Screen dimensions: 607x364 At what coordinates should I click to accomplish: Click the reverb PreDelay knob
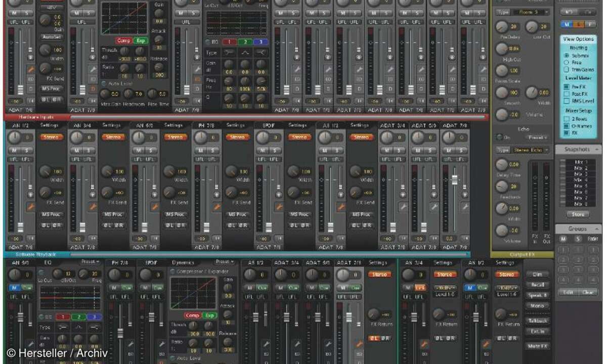click(x=501, y=26)
